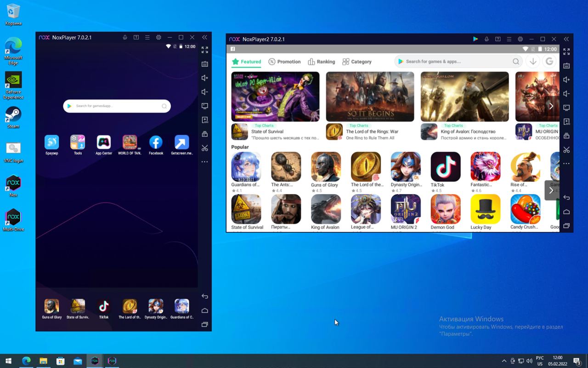Click scissors screenshot icon in NoxPlayer2 sidebar
Viewport: 588px width, 368px height.
[566, 150]
